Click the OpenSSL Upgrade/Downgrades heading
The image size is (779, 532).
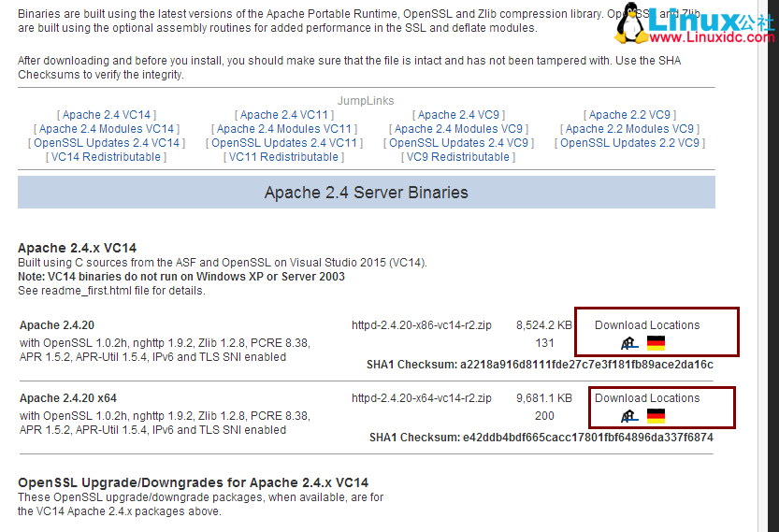pos(194,482)
